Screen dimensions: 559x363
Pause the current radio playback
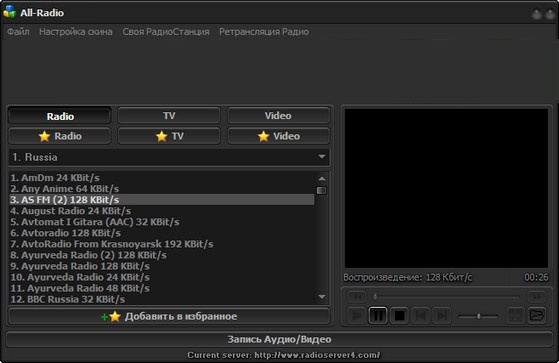pos(378,316)
